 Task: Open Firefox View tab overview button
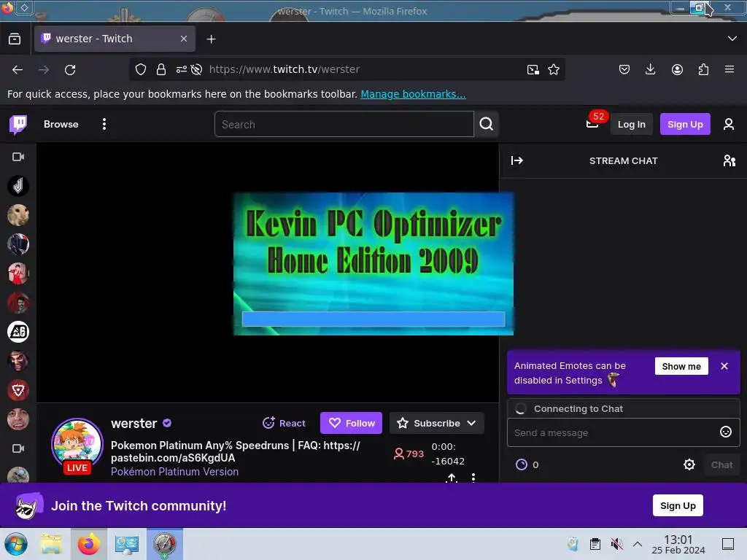15,39
